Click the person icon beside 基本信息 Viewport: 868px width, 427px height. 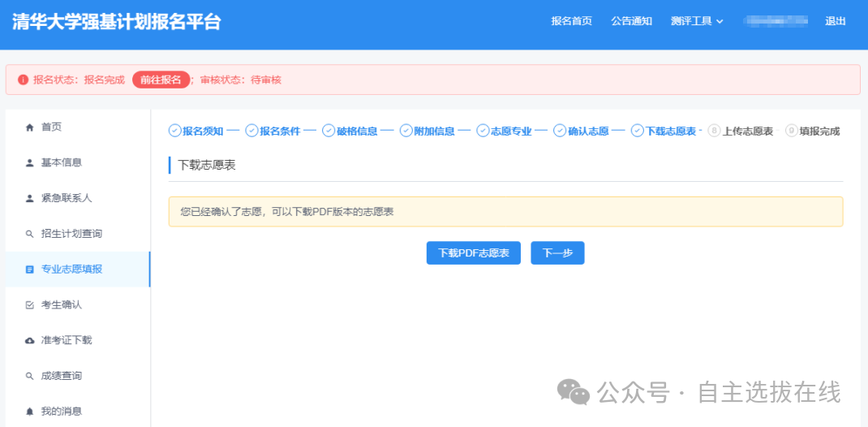pyautogui.click(x=30, y=163)
